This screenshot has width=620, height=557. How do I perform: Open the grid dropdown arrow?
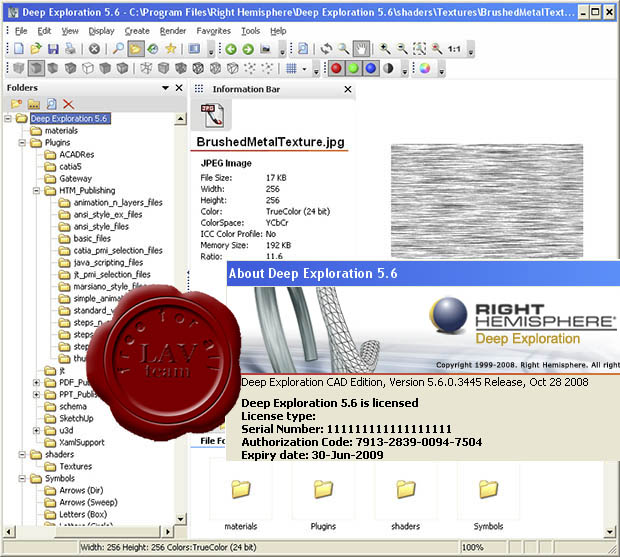click(x=304, y=69)
